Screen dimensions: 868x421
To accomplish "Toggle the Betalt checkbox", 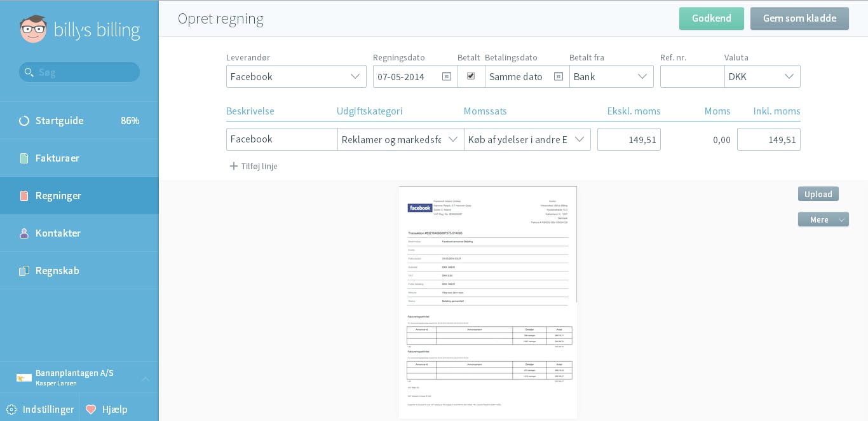I will pos(471,76).
